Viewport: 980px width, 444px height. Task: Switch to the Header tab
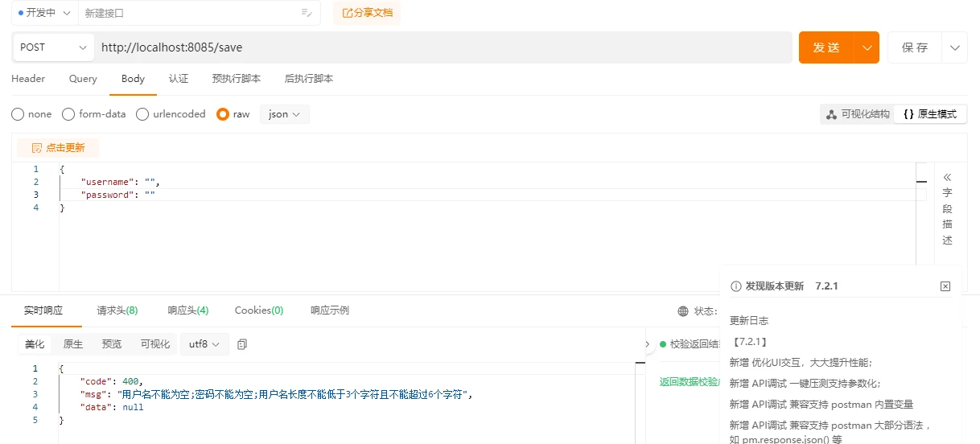click(x=28, y=79)
